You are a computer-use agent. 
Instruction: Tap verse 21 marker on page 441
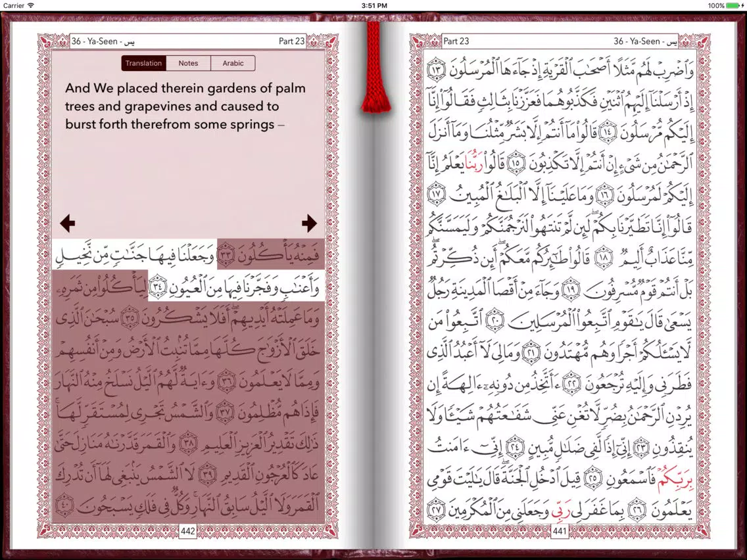(x=531, y=352)
